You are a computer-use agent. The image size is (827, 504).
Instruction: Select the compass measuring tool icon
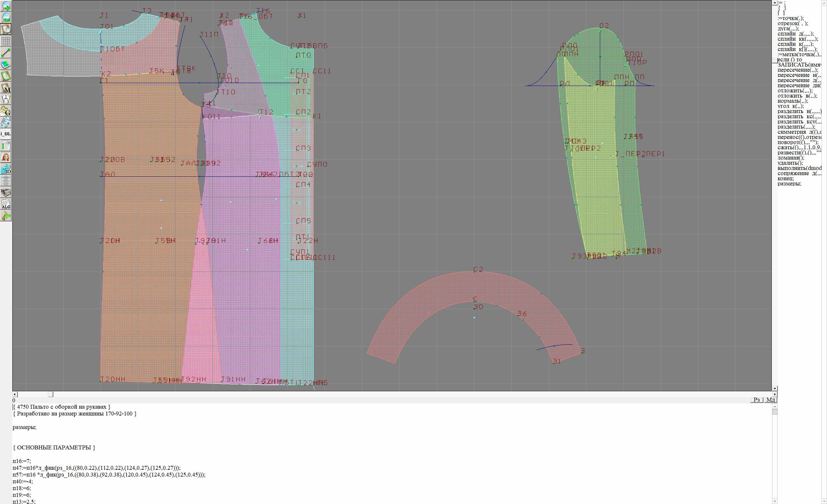pos(6,99)
